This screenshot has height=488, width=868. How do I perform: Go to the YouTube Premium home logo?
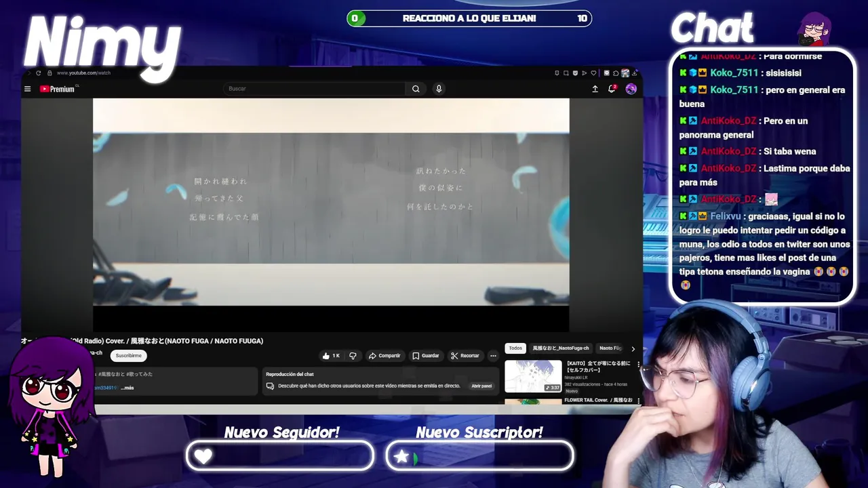tap(58, 89)
